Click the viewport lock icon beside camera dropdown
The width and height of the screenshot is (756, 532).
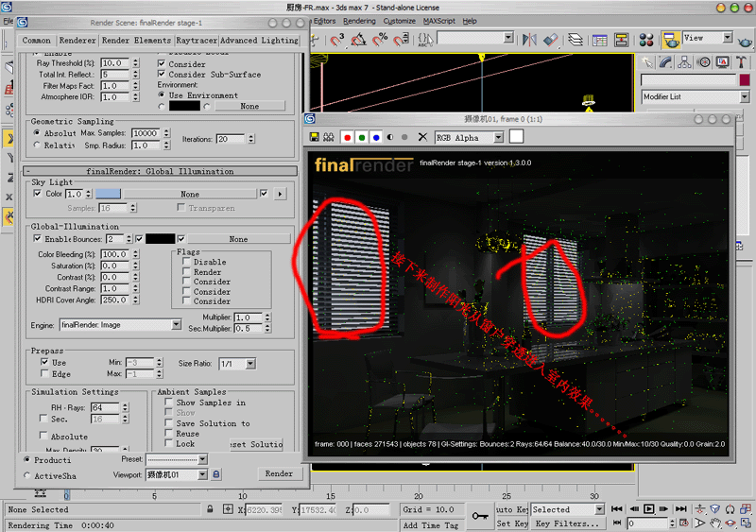pos(216,474)
